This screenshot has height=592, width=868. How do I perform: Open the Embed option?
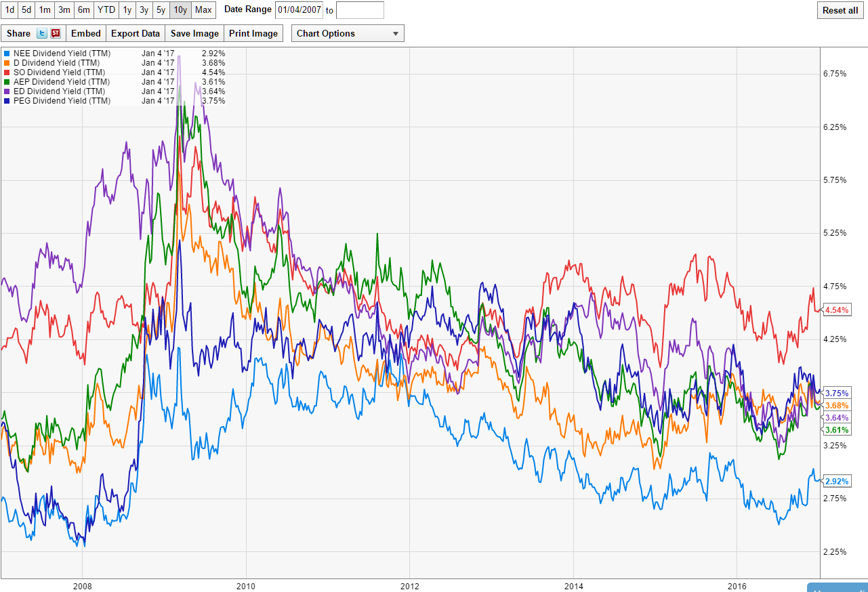86,33
